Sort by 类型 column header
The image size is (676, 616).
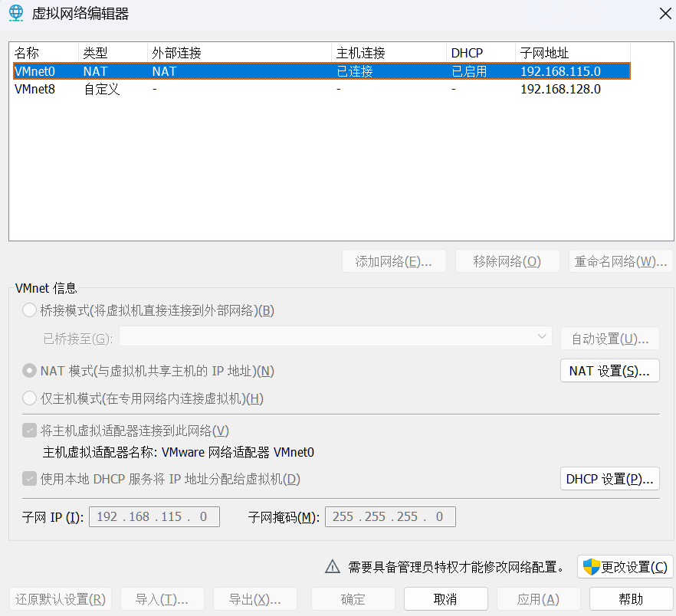click(113, 53)
